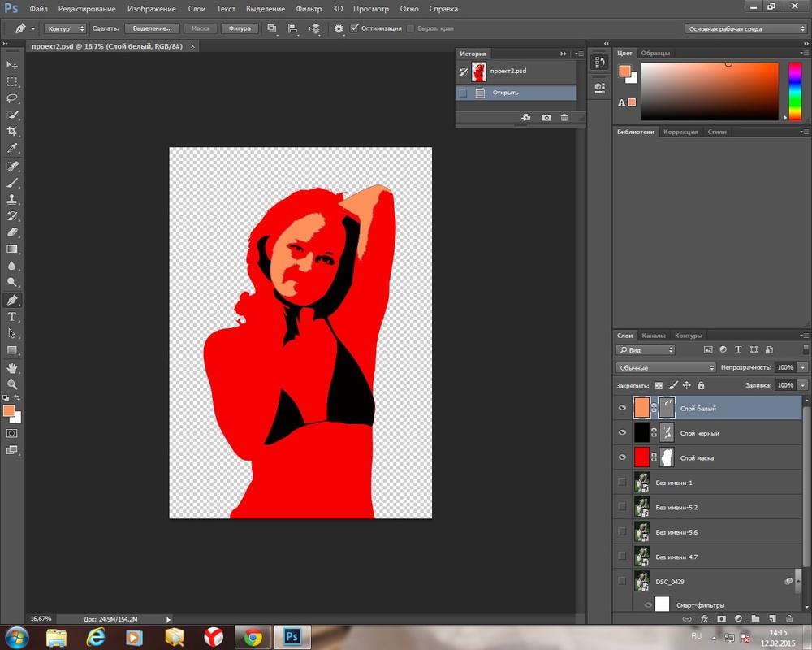Open the "Контур" tool mode dropdown
Viewport: 812px width, 650px height.
(64, 28)
